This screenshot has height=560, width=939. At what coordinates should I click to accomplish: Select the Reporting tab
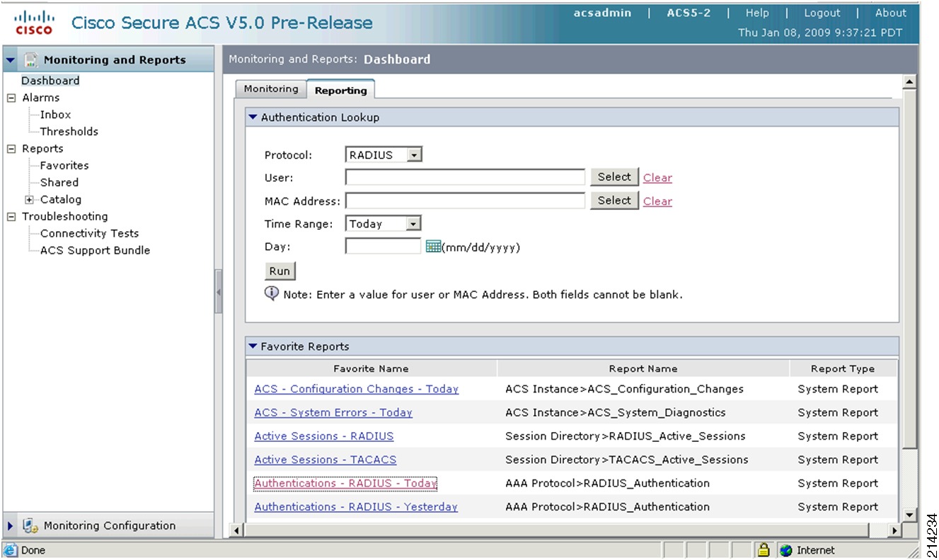click(341, 90)
